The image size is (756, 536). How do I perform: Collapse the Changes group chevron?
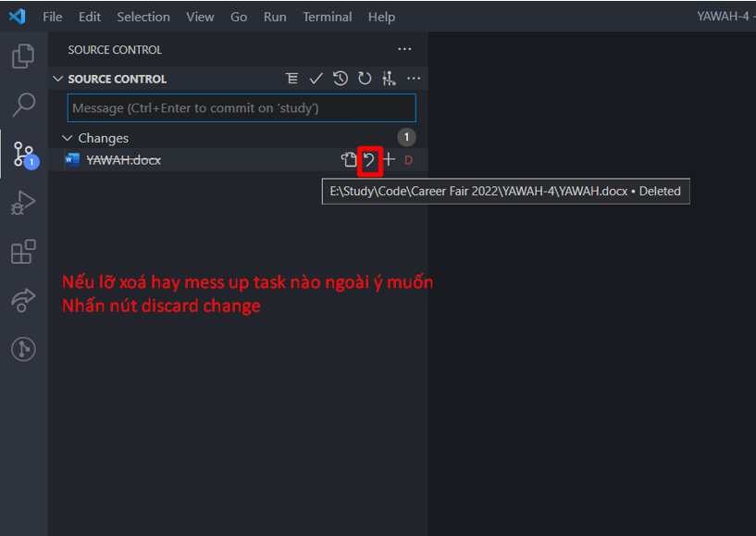67,138
